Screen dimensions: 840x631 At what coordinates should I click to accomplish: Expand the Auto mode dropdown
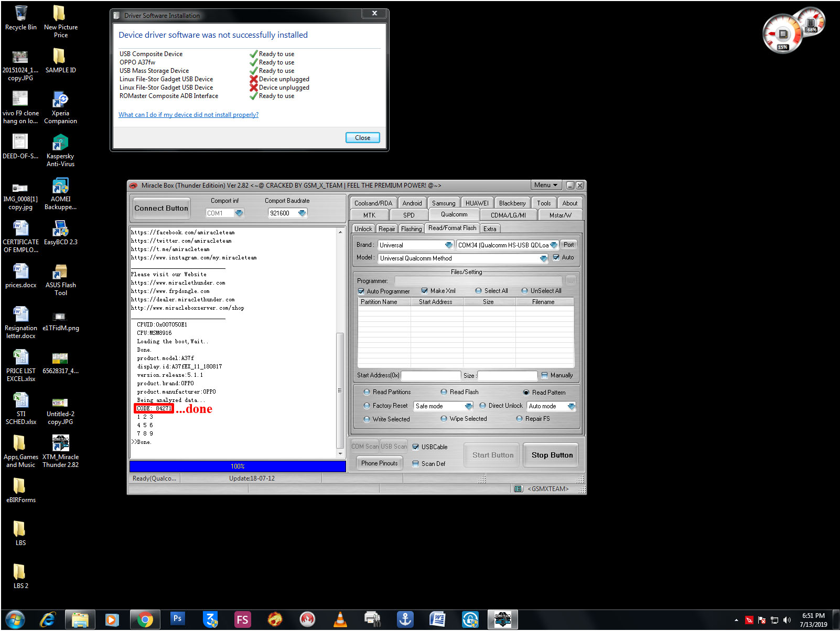point(571,406)
